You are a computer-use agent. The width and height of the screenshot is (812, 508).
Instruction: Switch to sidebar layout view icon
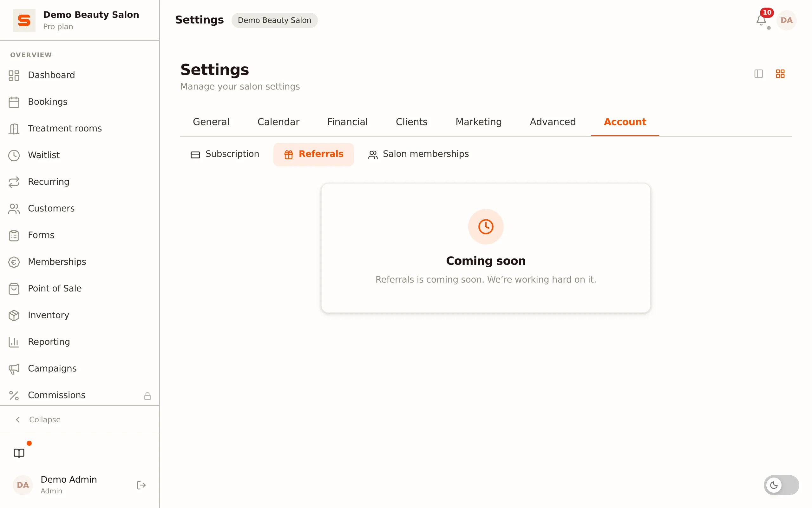[x=758, y=74]
